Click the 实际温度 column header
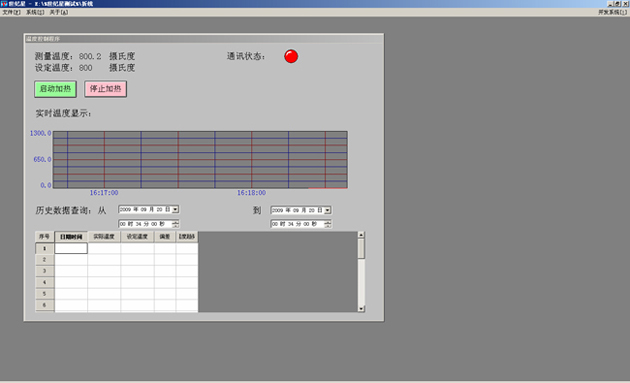Image resolution: width=630 pixels, height=383 pixels. tap(104, 237)
